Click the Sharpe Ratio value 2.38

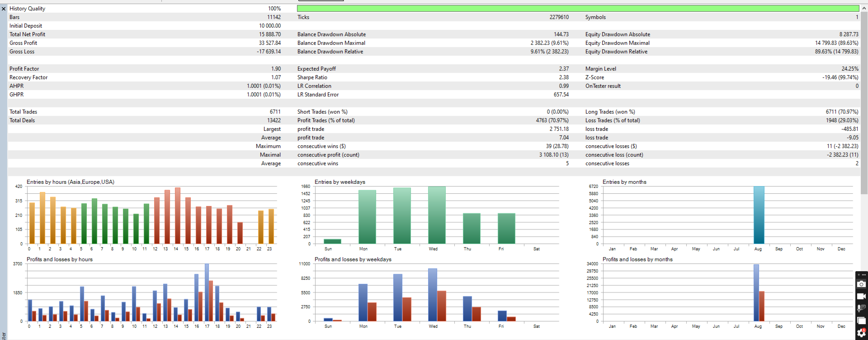coord(564,77)
